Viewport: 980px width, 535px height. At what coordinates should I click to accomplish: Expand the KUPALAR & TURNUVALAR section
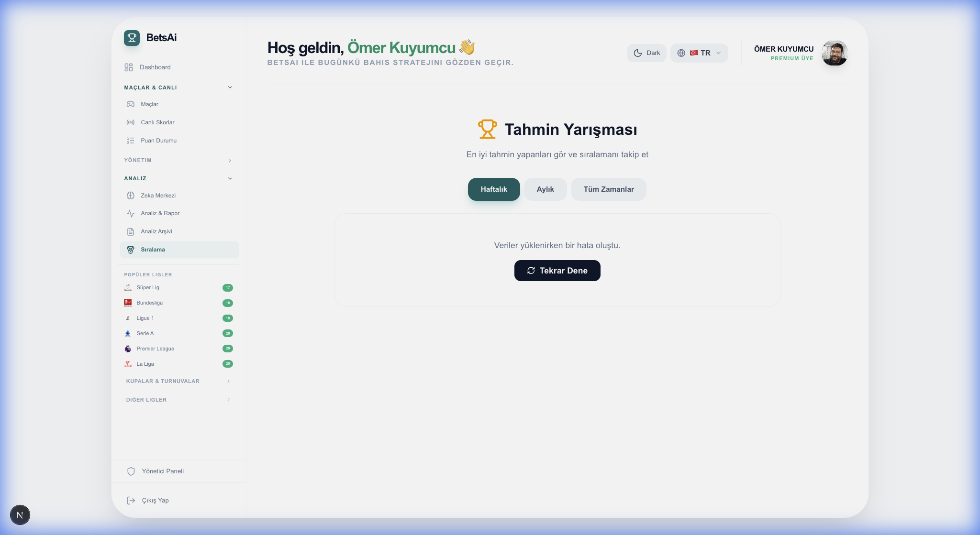coord(228,381)
